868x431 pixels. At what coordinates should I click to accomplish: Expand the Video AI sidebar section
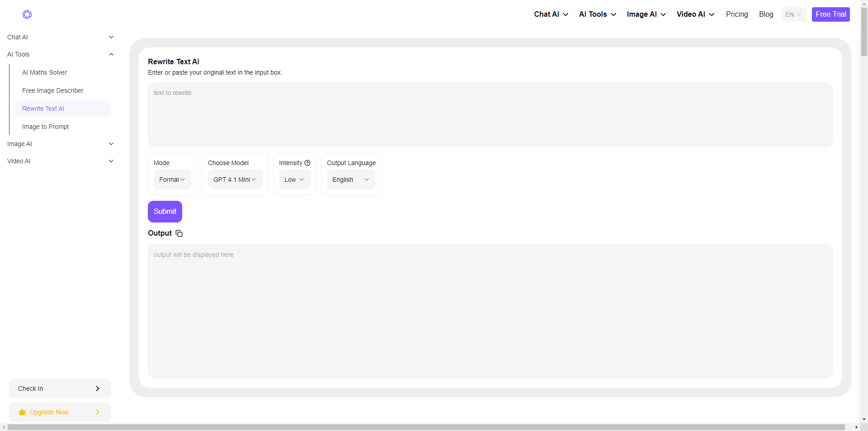(x=111, y=161)
